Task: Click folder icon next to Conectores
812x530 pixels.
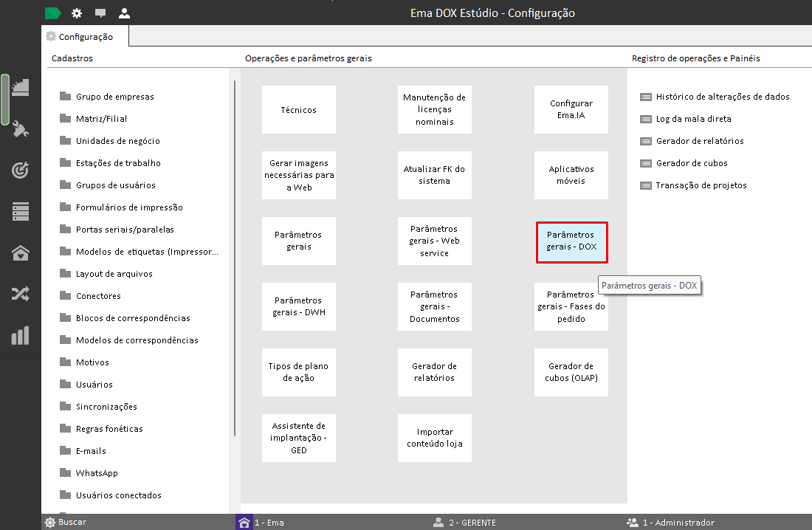Action: [65, 295]
